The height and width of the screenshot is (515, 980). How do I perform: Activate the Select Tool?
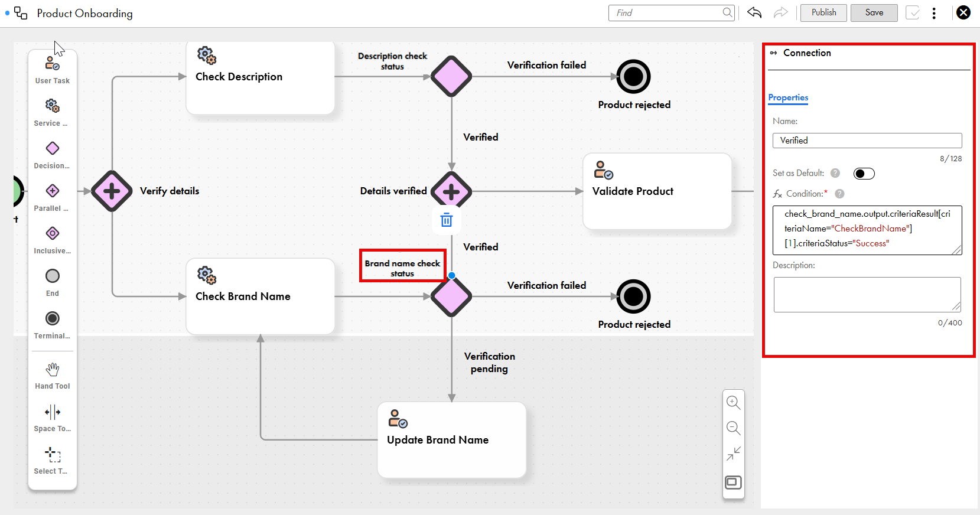point(53,461)
